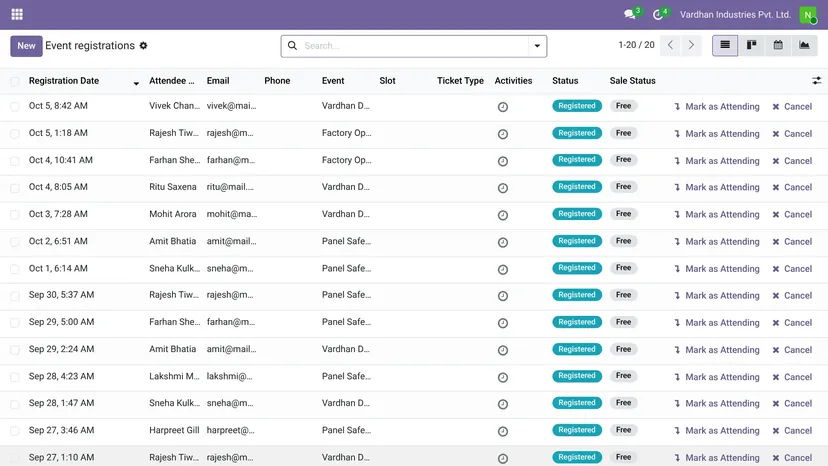
Task: Check the Oct 4, 8:05 AM row checkbox
Action: coord(15,188)
